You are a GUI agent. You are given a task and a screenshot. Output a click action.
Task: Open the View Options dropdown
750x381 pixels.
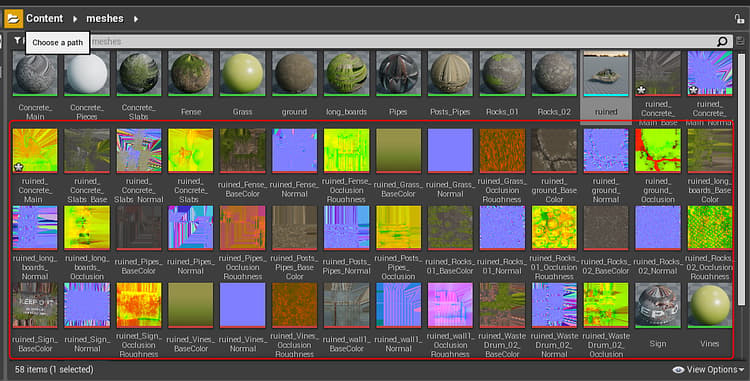click(709, 370)
